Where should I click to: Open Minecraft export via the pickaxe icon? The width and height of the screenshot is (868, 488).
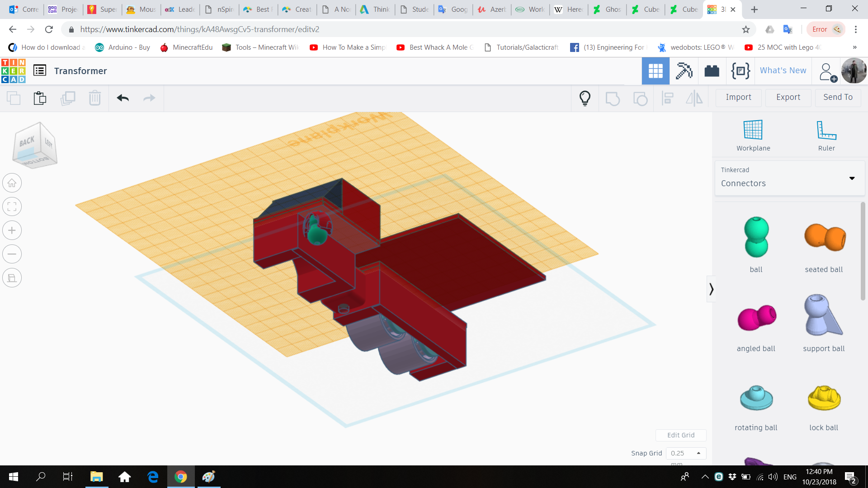pos(684,70)
